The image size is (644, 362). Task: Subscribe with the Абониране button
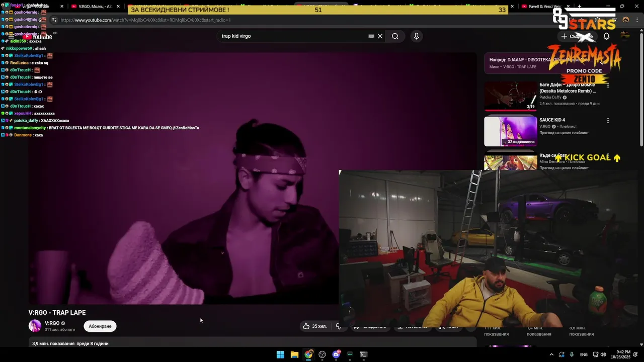[100, 326]
